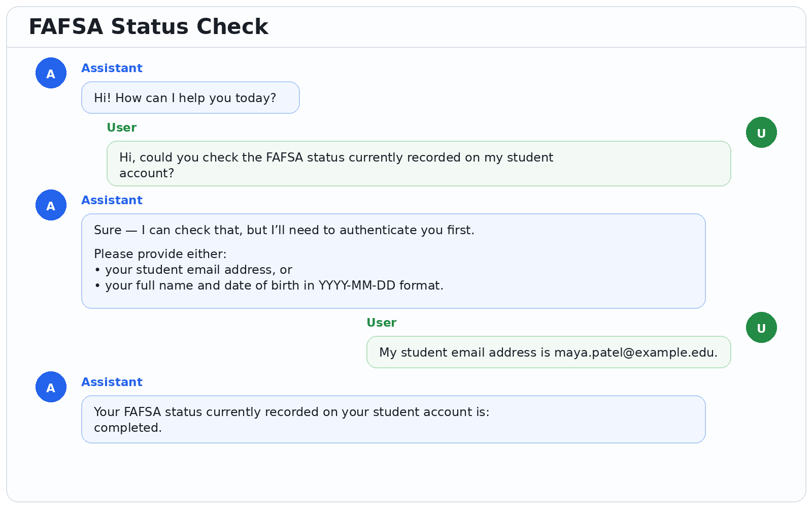Viewport: 812px width, 508px height.
Task: Click the Assistant avatar beside the completed status reply
Action: click(x=51, y=387)
